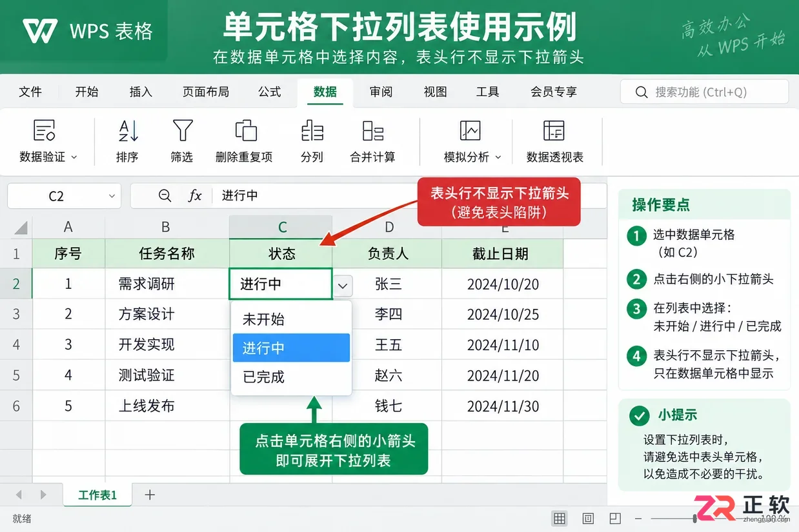Screen dimensions: 799x532
Task: Click the 搜索功能 search field
Action: (704, 92)
